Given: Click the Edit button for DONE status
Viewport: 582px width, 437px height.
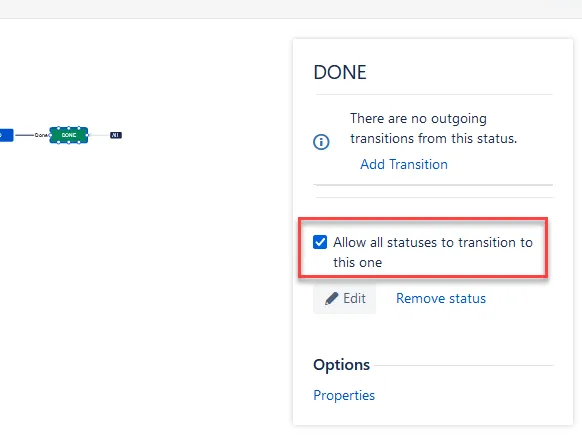Looking at the screenshot, I should (x=345, y=299).
